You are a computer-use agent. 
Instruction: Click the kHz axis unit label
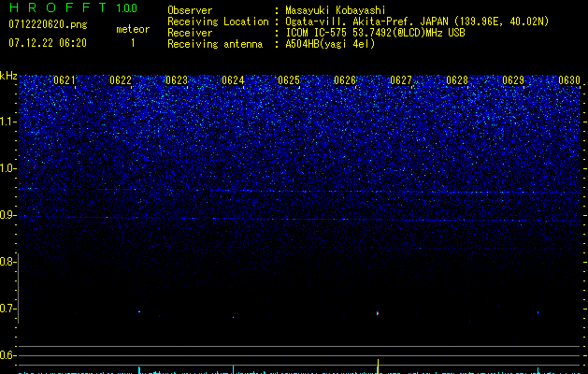point(8,76)
